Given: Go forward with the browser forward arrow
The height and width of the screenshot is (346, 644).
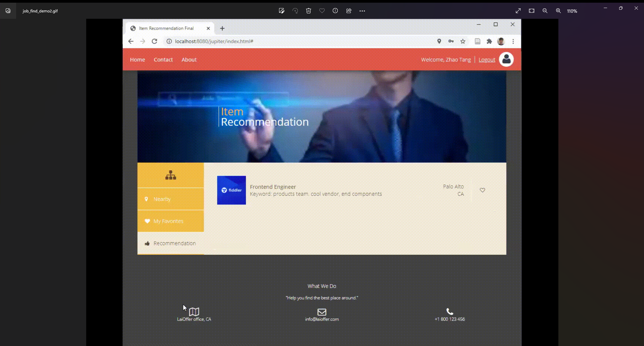Looking at the screenshot, I should tap(143, 41).
